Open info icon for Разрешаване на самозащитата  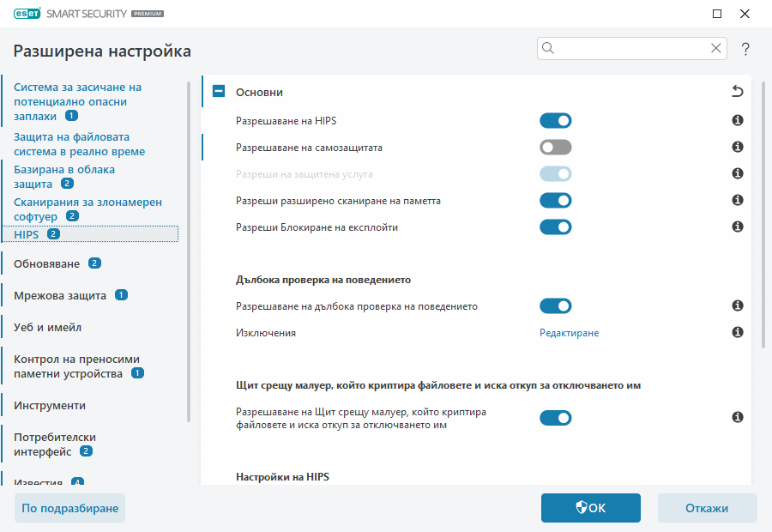point(737,147)
